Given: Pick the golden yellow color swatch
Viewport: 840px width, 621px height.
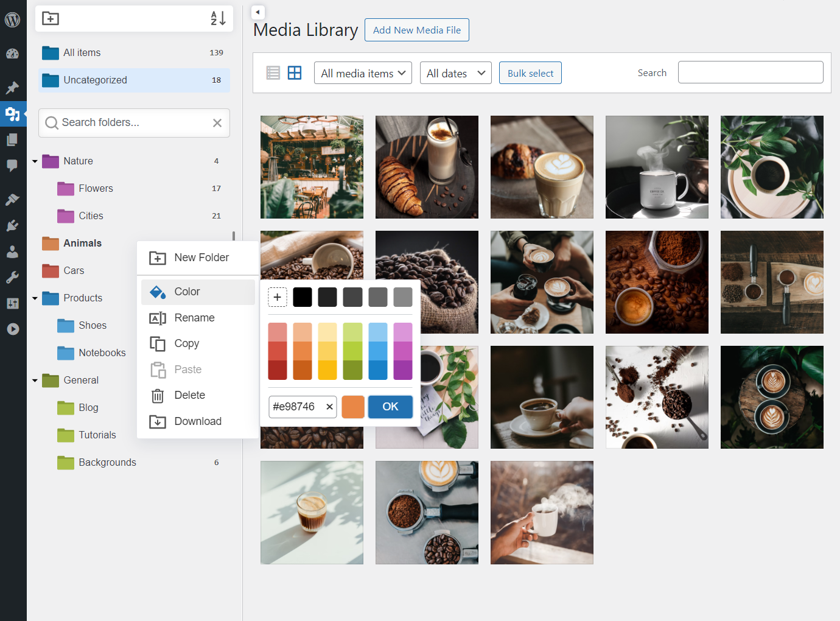Looking at the screenshot, I should point(327,370).
